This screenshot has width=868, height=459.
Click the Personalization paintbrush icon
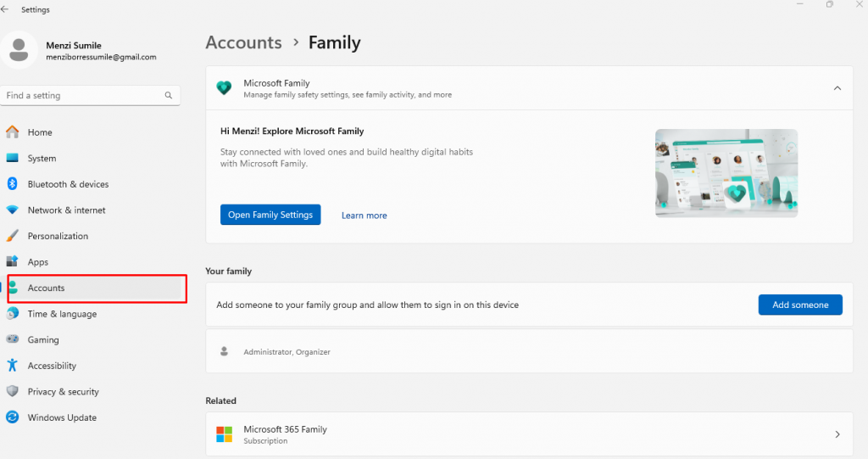12,236
